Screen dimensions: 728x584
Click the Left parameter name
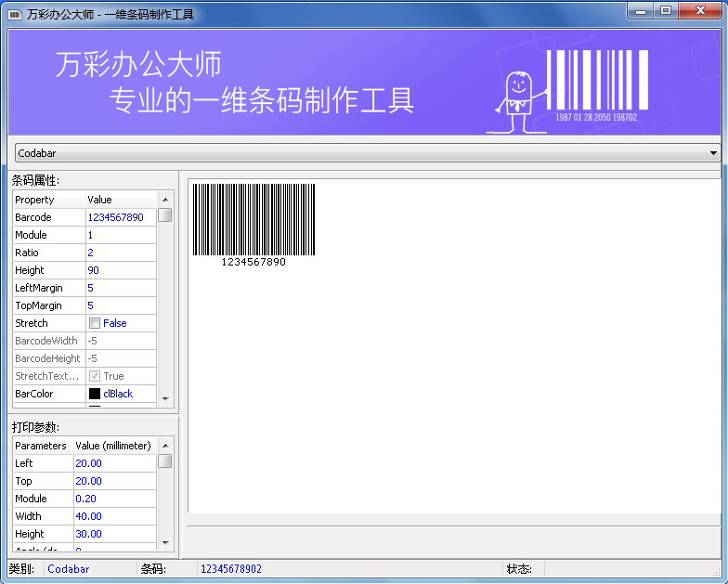click(24, 463)
